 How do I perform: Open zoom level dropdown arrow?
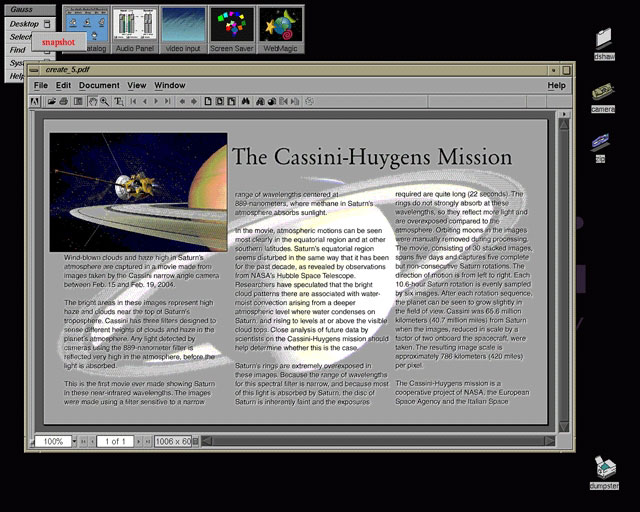click(74, 441)
